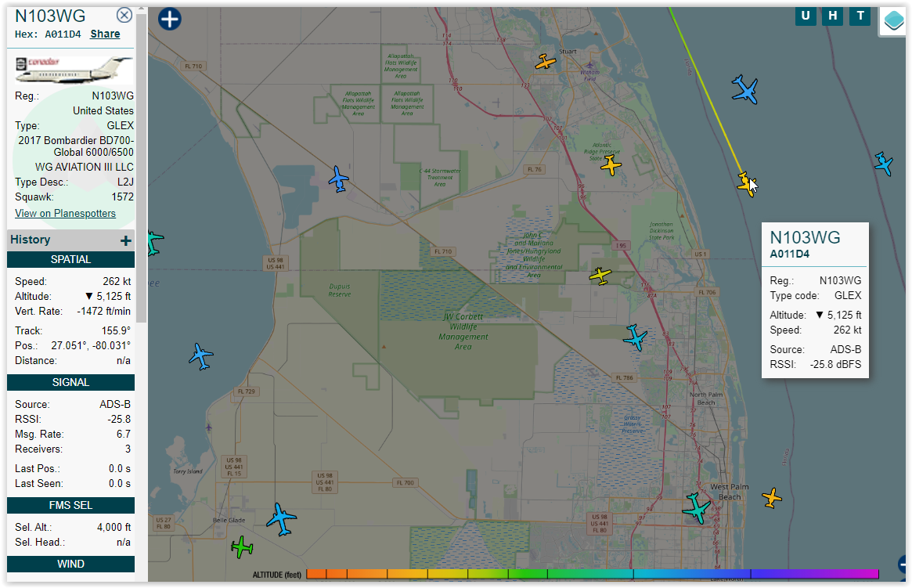Image resolution: width=912 pixels, height=588 pixels.
Task: Toggle the H button on the map
Action: click(833, 16)
